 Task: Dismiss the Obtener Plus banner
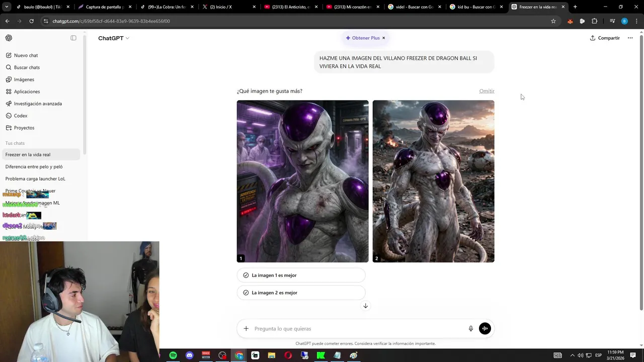pyautogui.click(x=383, y=38)
